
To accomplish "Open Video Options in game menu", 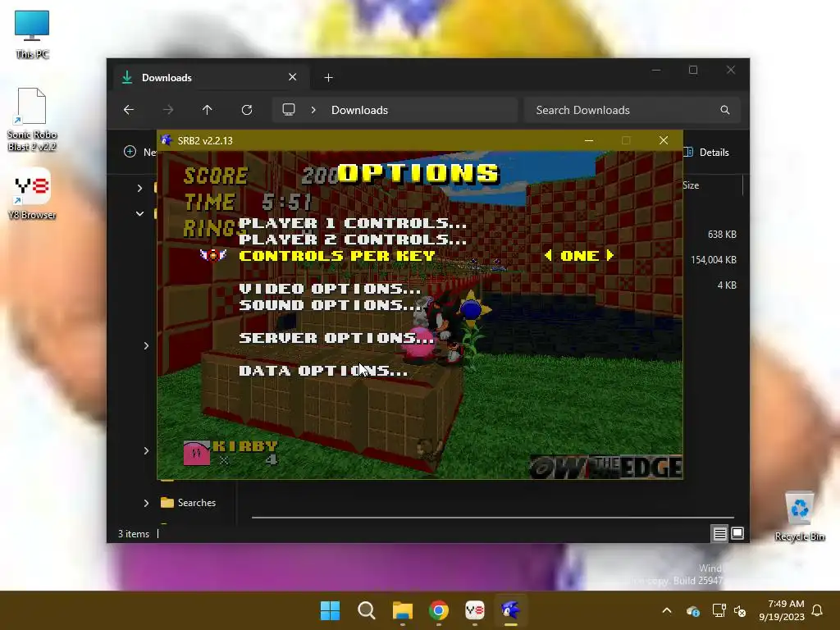I will pos(330,288).
